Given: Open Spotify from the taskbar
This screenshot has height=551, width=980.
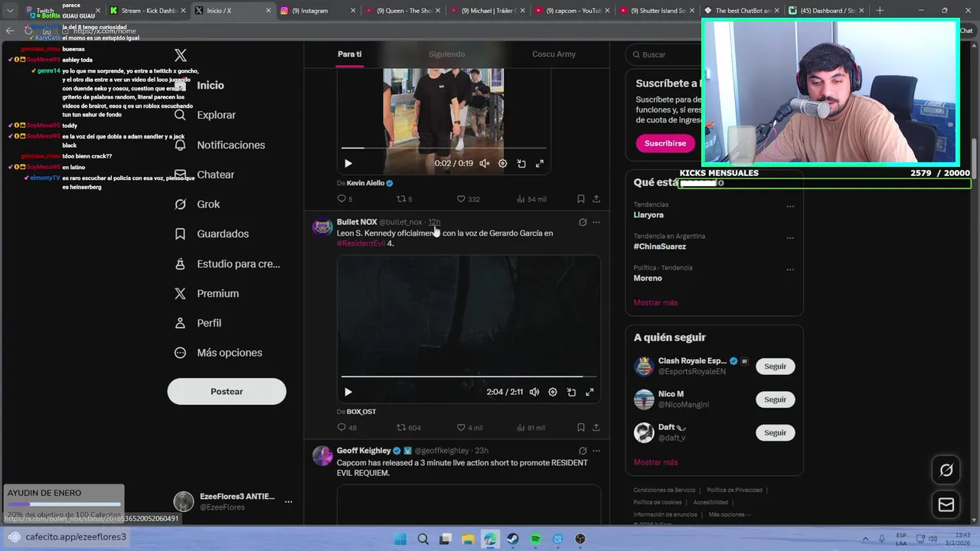Looking at the screenshot, I should [x=535, y=539].
